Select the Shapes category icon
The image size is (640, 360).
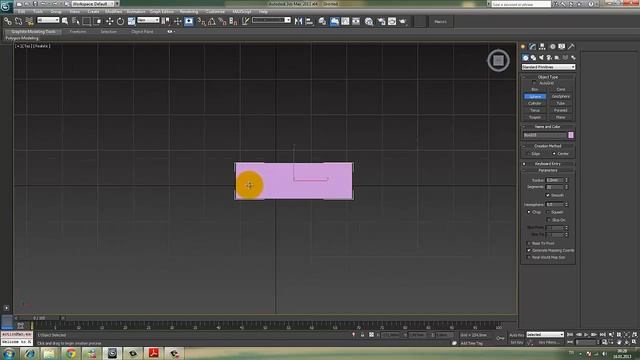pos(533,58)
